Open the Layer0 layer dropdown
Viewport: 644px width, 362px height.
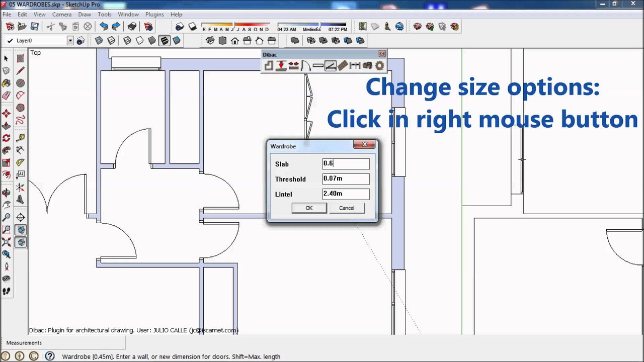click(70, 41)
